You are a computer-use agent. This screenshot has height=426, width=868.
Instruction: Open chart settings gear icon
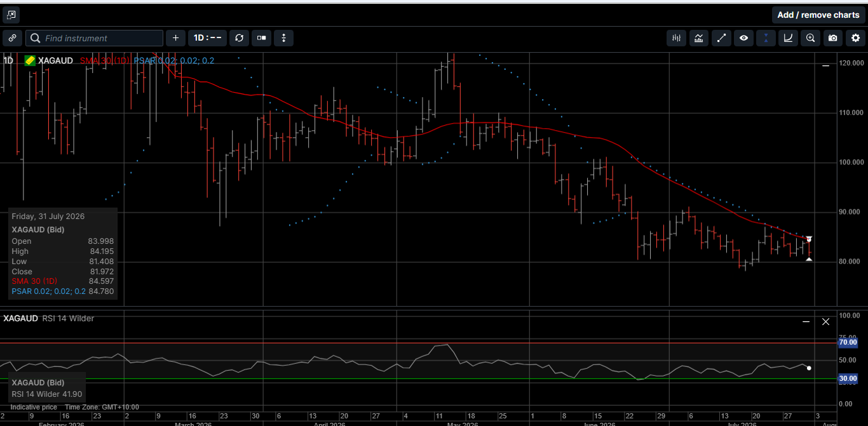pos(855,38)
